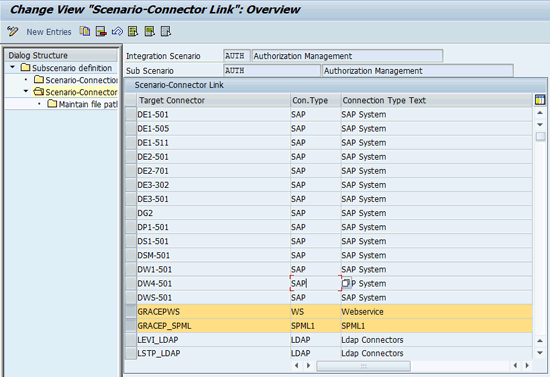
Task: Click bottom-most scroll down arrow of table
Action: pos(540,353)
